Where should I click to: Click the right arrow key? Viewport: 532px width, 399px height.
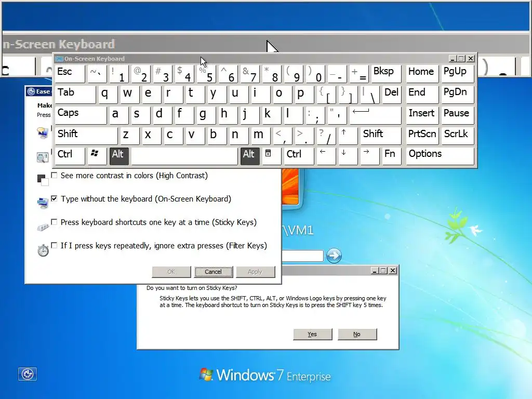click(369, 156)
